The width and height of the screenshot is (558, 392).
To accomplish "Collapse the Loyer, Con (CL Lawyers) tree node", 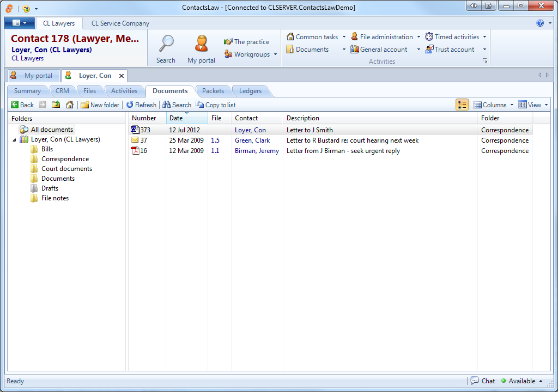I will pos(14,140).
